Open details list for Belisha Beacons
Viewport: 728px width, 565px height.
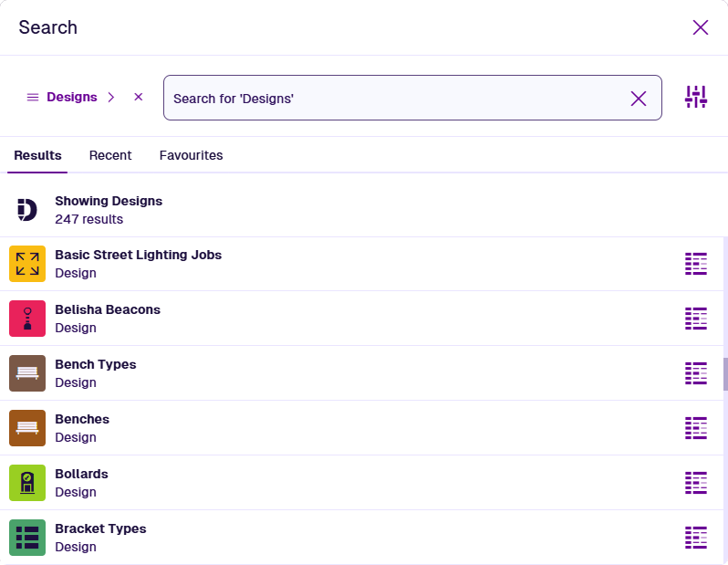pyautogui.click(x=696, y=319)
